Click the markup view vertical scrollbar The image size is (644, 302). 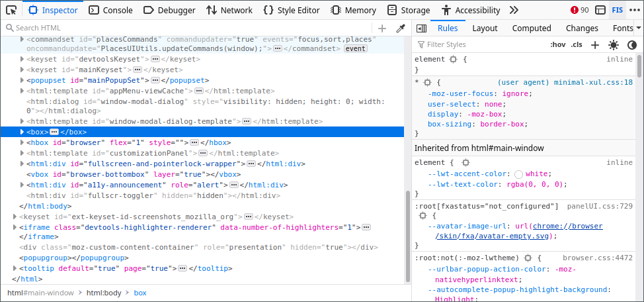pos(408,236)
